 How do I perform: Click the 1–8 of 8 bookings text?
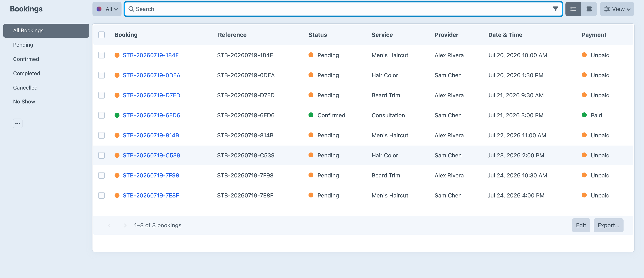coord(158,225)
